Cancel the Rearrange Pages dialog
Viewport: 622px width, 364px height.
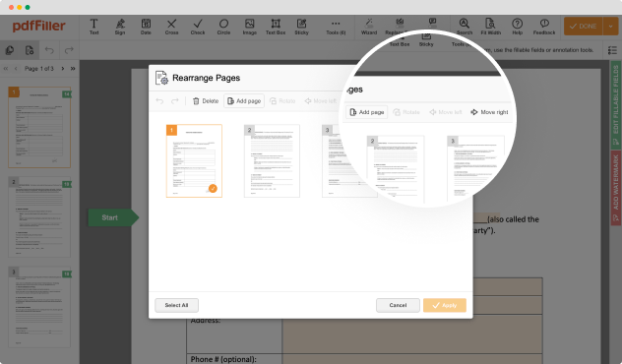(398, 305)
